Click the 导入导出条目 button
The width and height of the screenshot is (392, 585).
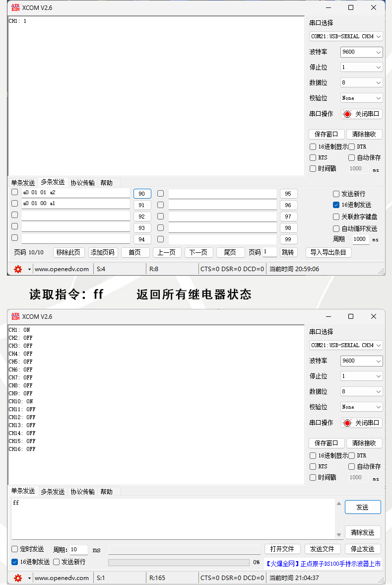click(328, 252)
